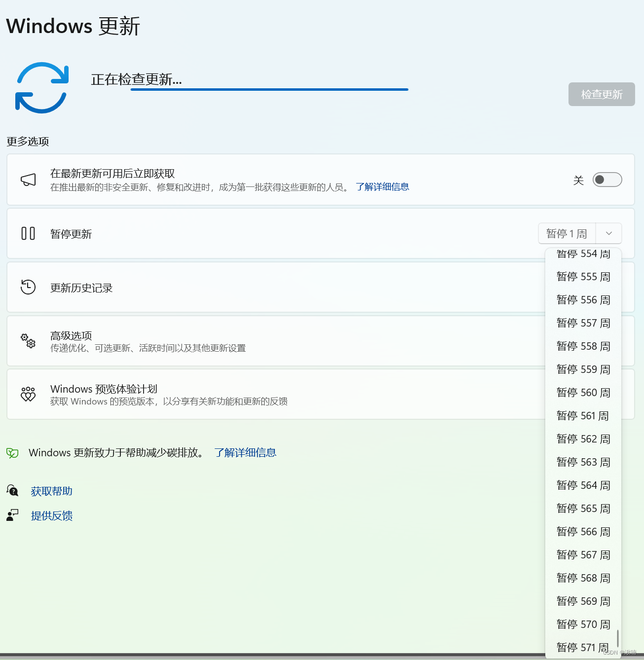The width and height of the screenshot is (644, 660).
Task: Pick 暂停 561 周 in dropdown list
Action: [583, 416]
